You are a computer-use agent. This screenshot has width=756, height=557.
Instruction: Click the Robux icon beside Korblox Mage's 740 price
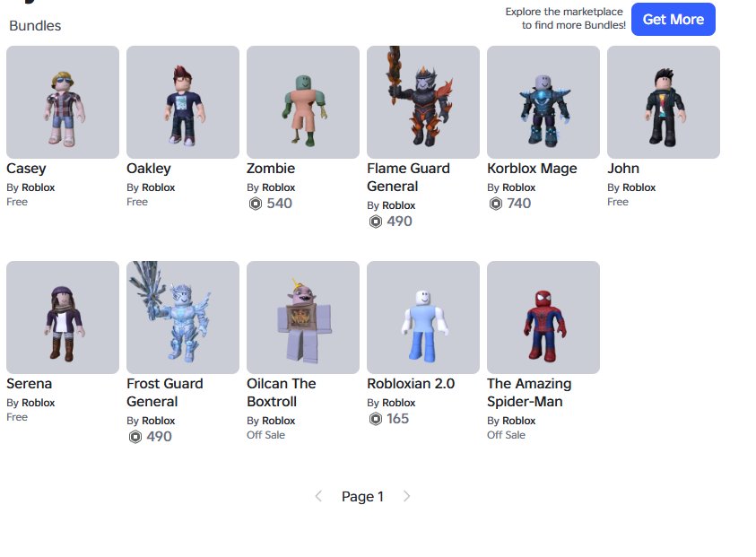496,204
